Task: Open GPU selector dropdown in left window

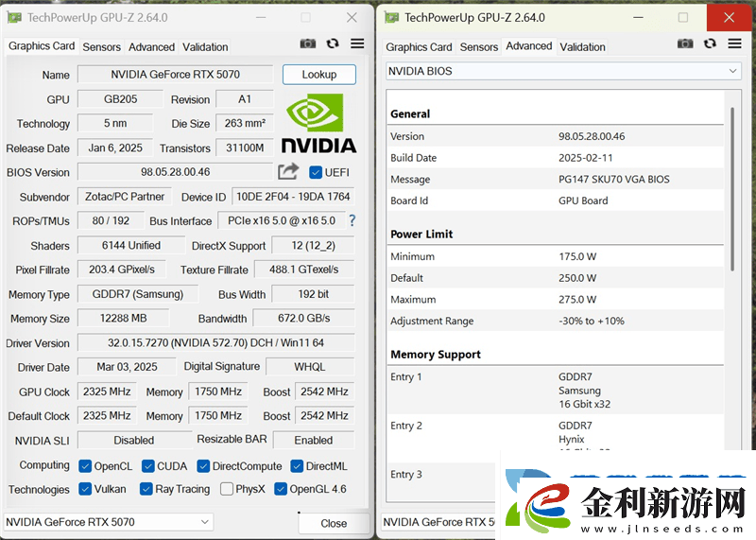Action: click(109, 522)
